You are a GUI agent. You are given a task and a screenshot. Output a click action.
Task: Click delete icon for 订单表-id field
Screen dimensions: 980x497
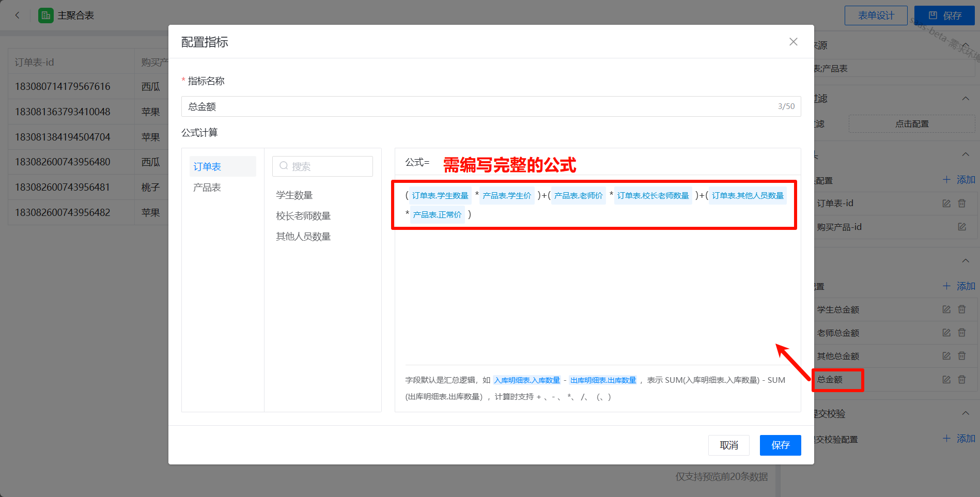click(961, 204)
